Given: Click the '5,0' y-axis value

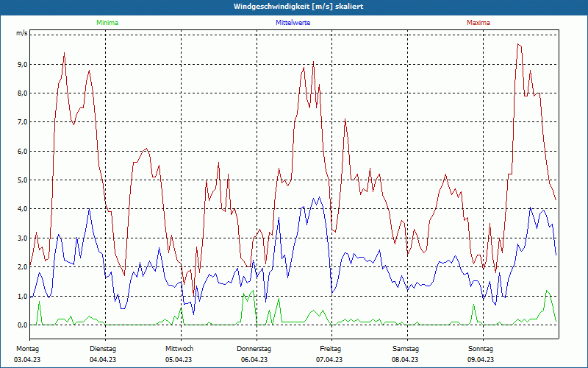Looking at the screenshot, I should pyautogui.click(x=22, y=180).
